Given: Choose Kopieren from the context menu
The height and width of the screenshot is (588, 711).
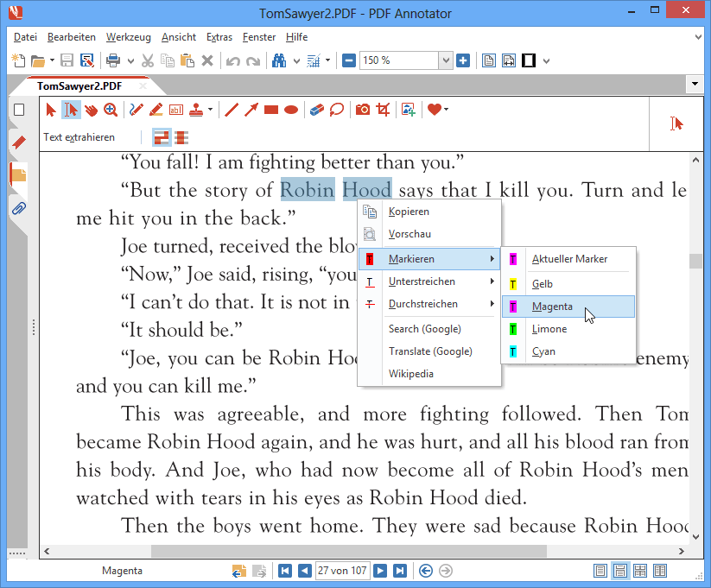Looking at the screenshot, I should coord(409,212).
